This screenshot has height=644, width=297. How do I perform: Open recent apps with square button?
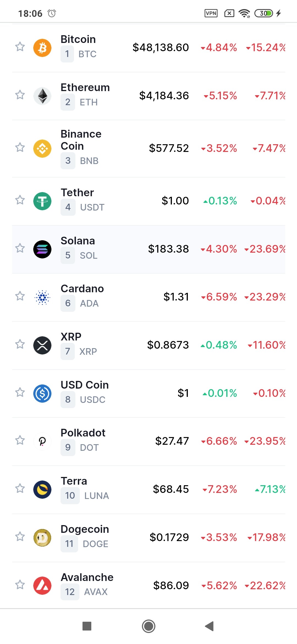point(87,626)
